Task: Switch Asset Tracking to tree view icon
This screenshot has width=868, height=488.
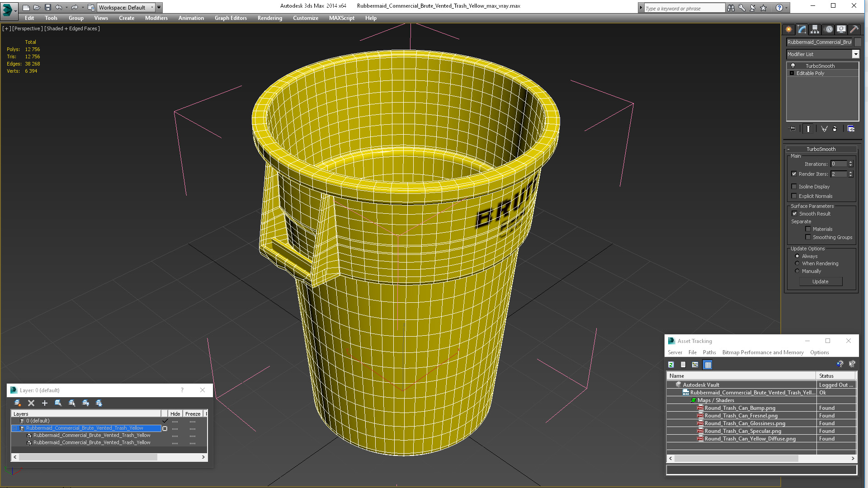Action: [695, 365]
